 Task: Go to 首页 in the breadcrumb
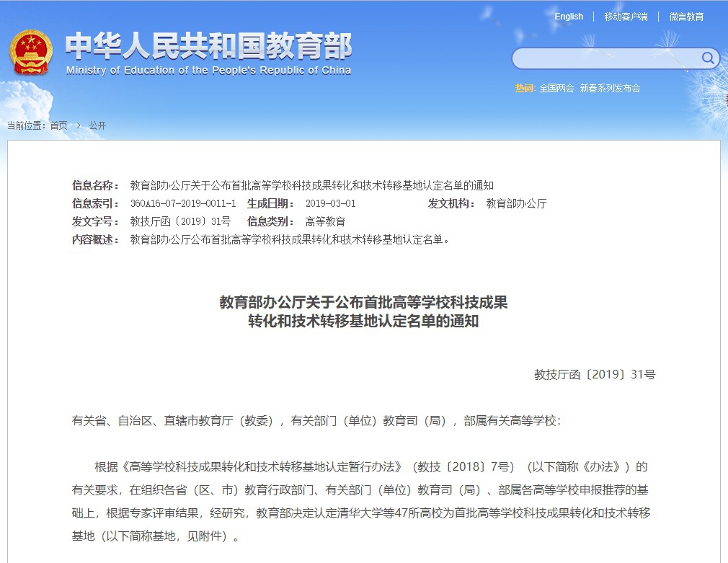tap(58, 125)
